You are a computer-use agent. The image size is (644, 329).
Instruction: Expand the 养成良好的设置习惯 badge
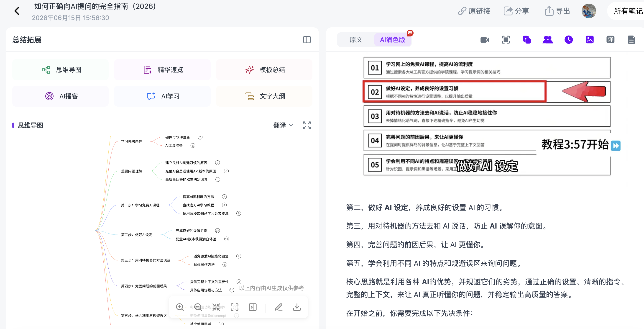pyautogui.click(x=217, y=231)
